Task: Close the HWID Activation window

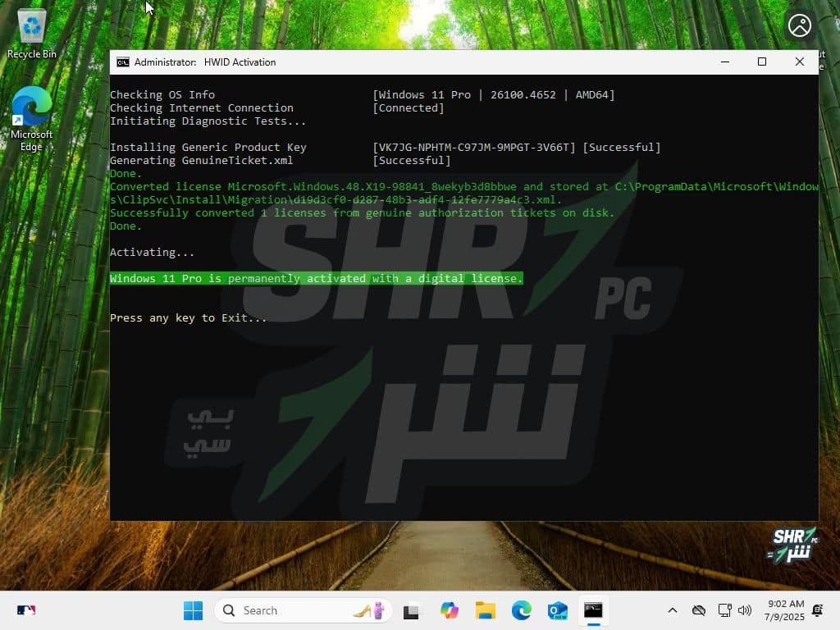Action: pos(799,62)
